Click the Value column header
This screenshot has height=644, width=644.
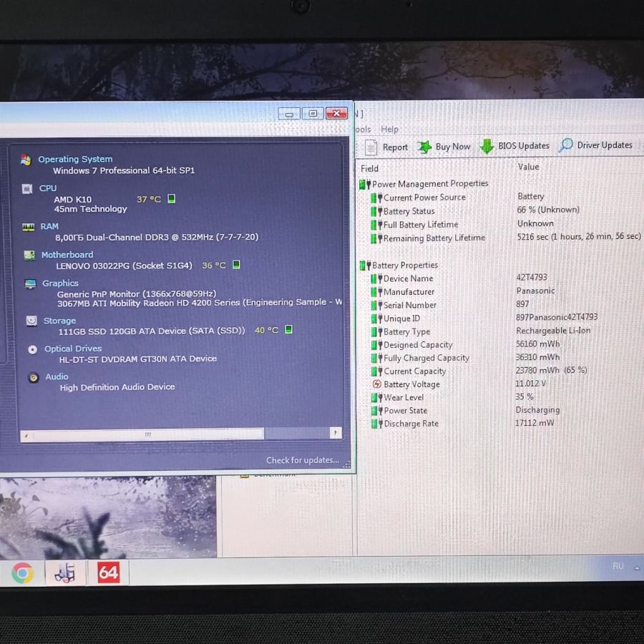pos(528,167)
